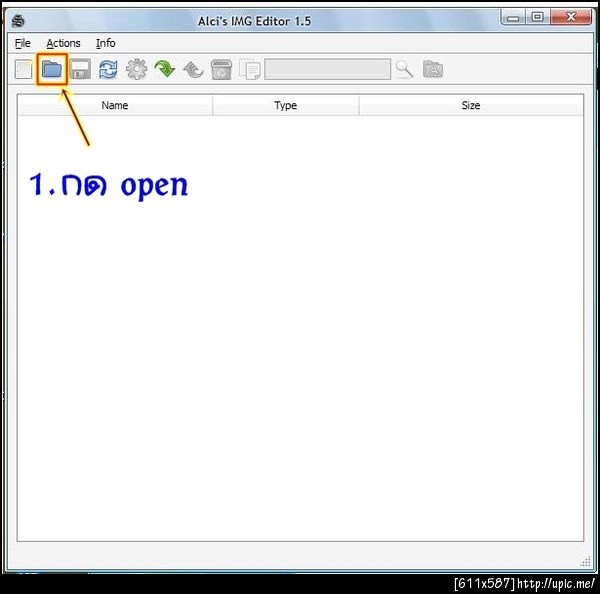Click the resize grip in the window corner

(585, 561)
